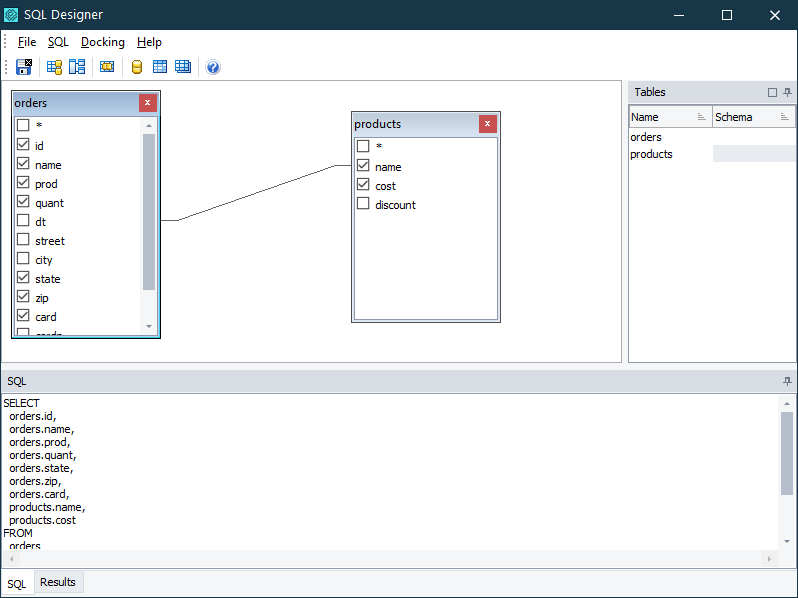Open the Docking menu
The height and width of the screenshot is (598, 798).
click(x=103, y=42)
